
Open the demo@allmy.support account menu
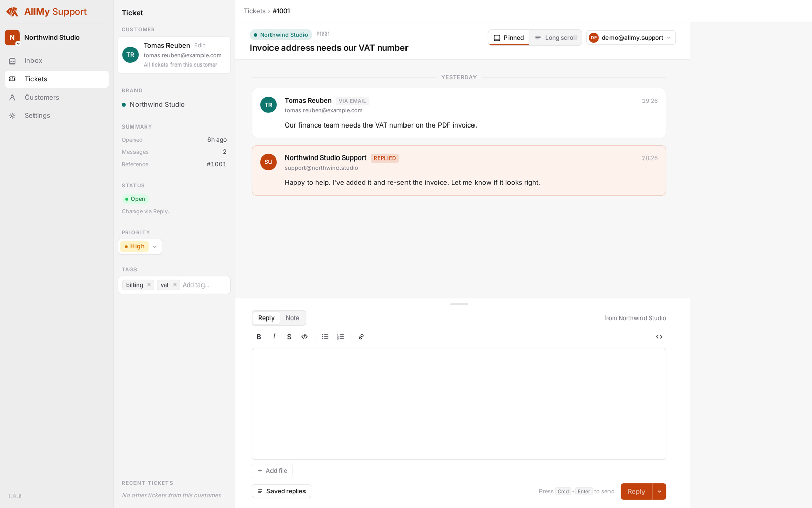pos(631,38)
